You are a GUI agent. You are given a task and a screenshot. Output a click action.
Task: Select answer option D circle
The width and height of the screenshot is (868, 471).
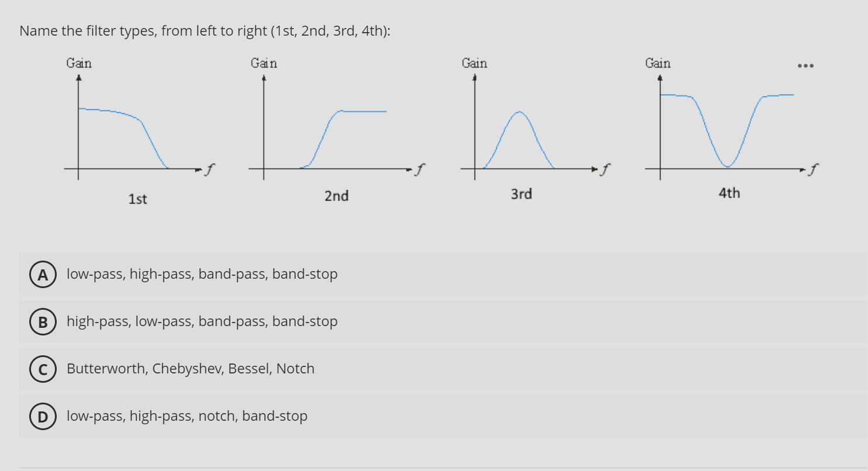[43, 416]
